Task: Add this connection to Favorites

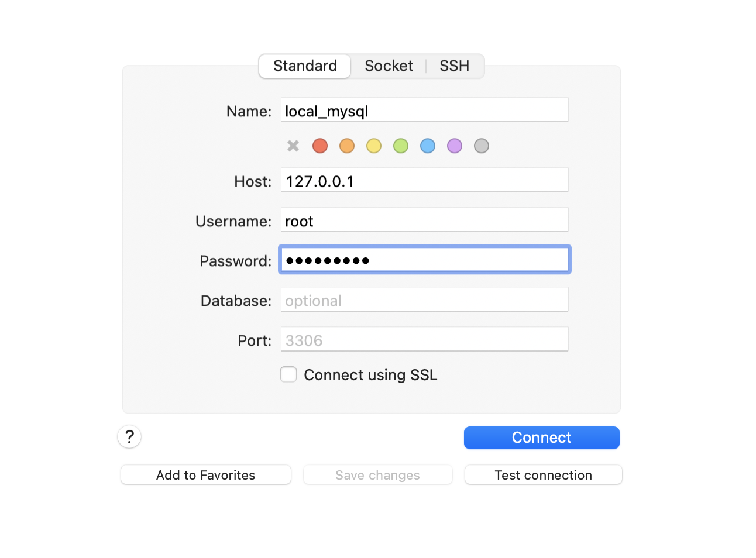Action: 205,475
